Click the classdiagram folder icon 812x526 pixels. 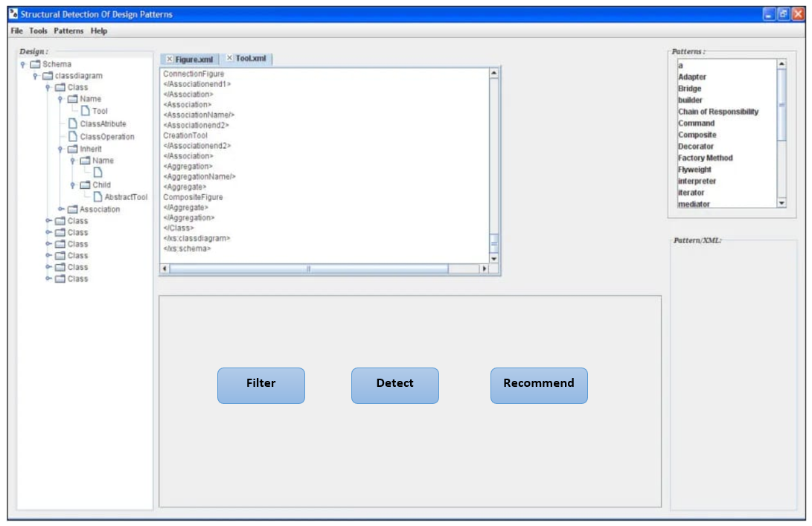48,76
